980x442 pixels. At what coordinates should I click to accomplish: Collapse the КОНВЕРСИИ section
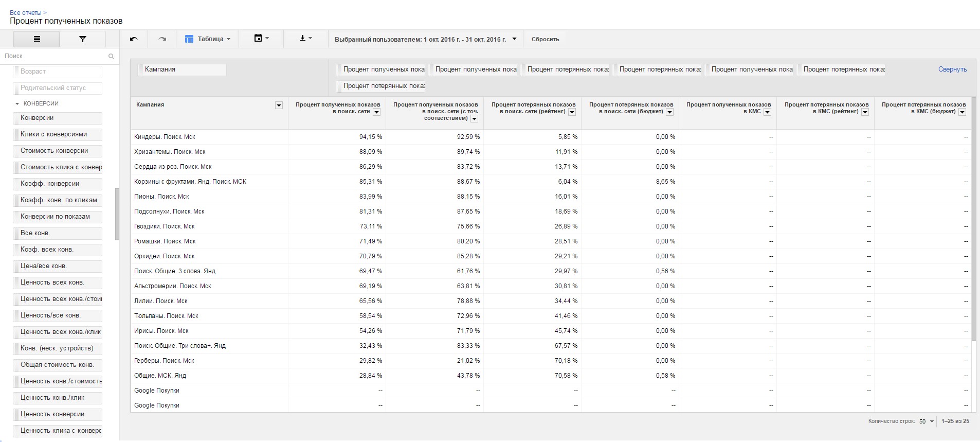17,104
